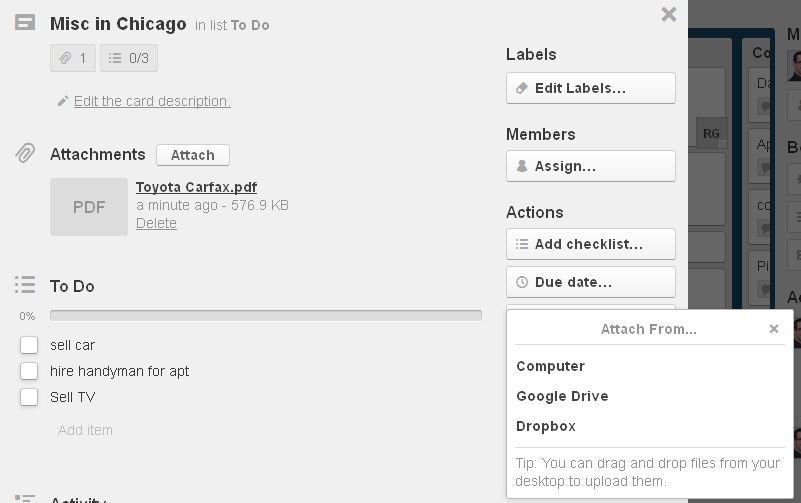
Task: Choose Computer in Attach From menu
Action: click(551, 366)
